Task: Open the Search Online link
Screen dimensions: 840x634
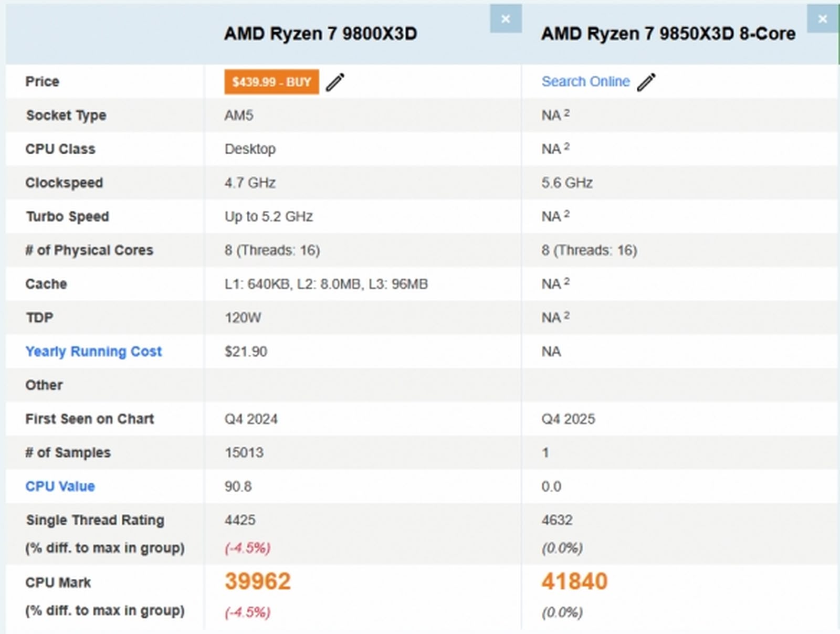Action: point(586,81)
